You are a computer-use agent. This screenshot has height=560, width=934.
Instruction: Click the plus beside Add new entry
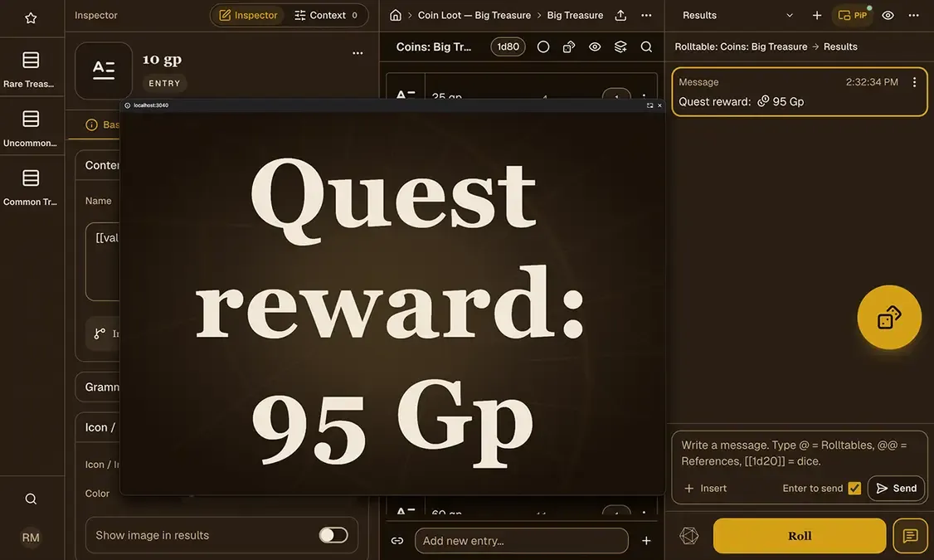coord(646,541)
